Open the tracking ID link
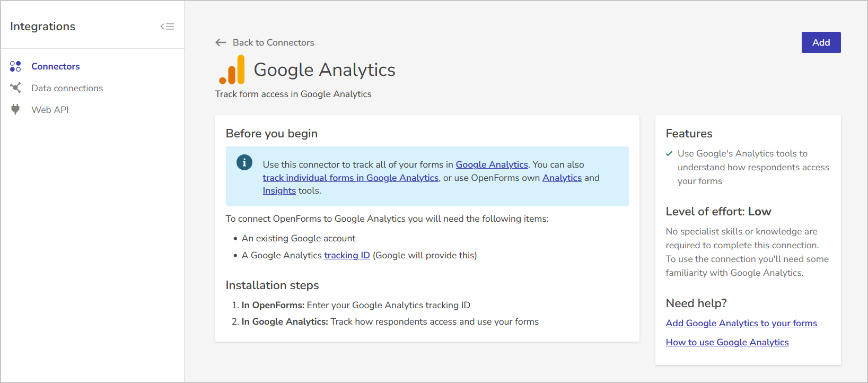The width and height of the screenshot is (868, 383). 347,255
